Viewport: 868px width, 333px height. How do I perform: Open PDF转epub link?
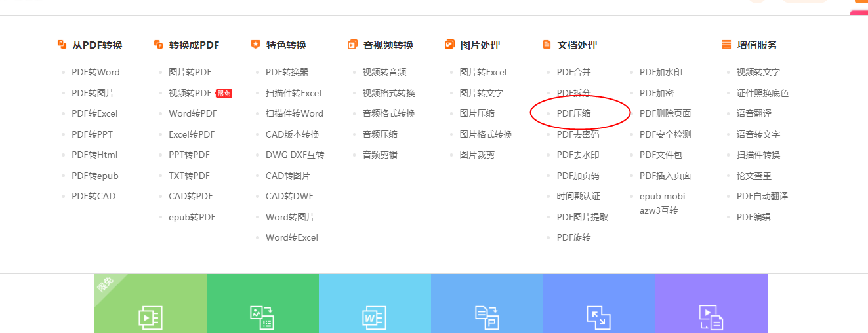pos(95,176)
